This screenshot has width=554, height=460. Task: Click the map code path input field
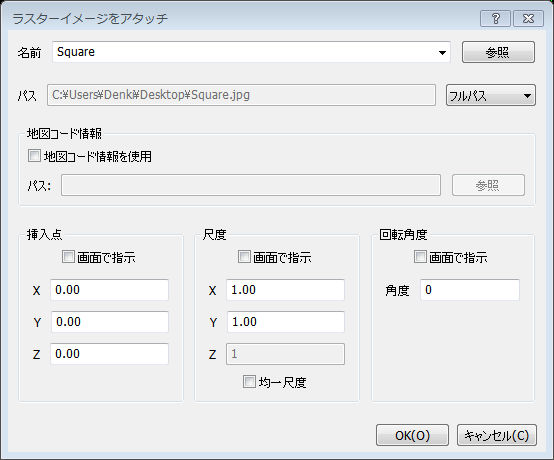[251, 185]
